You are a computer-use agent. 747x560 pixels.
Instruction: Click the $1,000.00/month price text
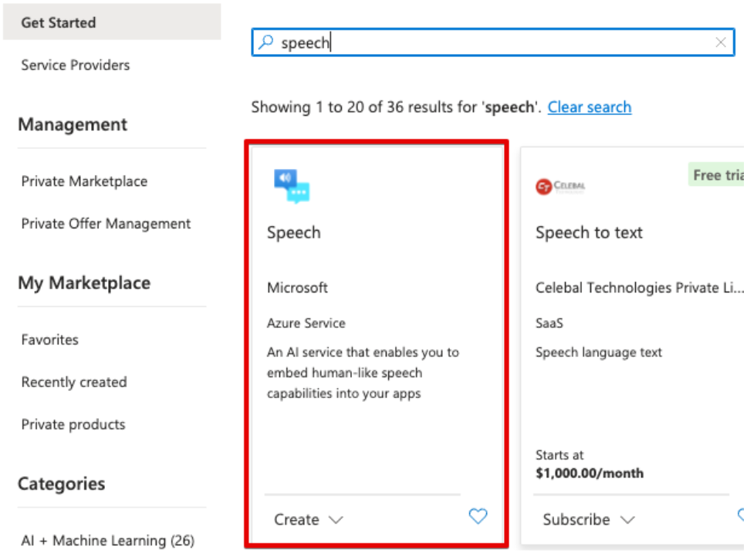590,474
